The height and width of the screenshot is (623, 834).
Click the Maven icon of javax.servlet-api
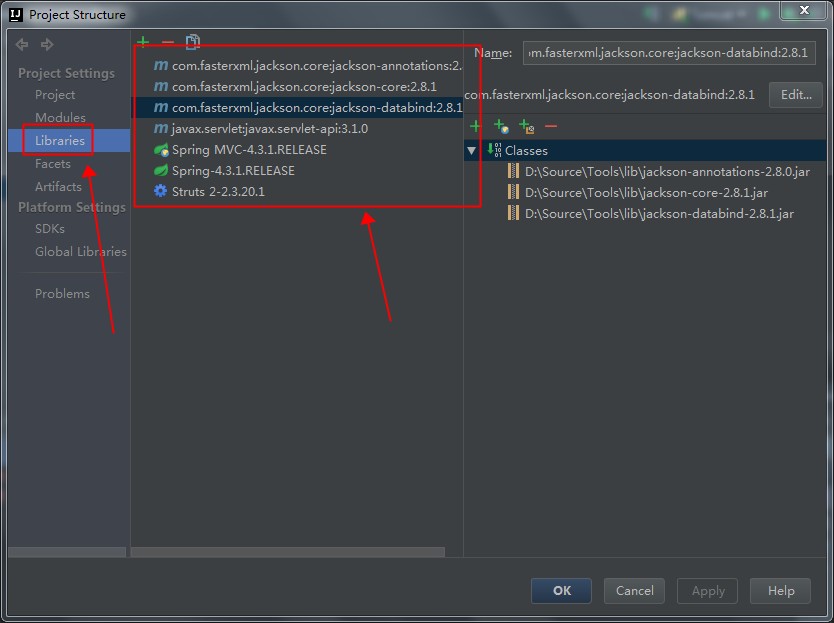161,128
